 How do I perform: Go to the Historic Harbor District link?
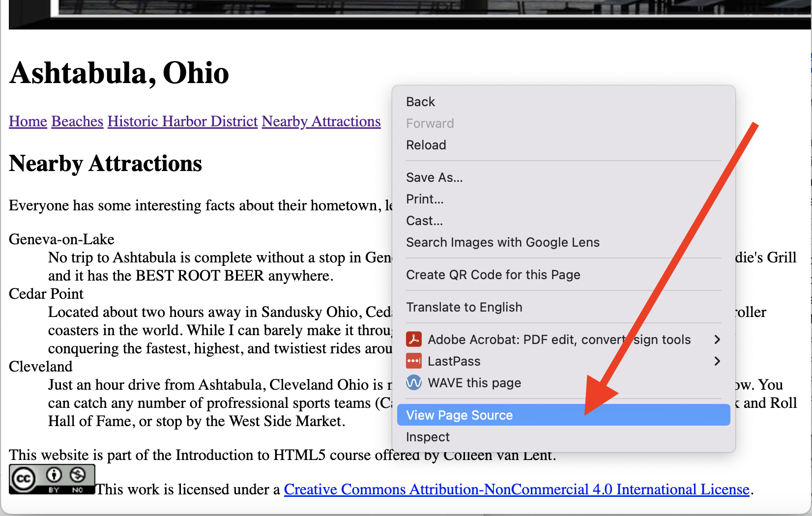point(182,121)
